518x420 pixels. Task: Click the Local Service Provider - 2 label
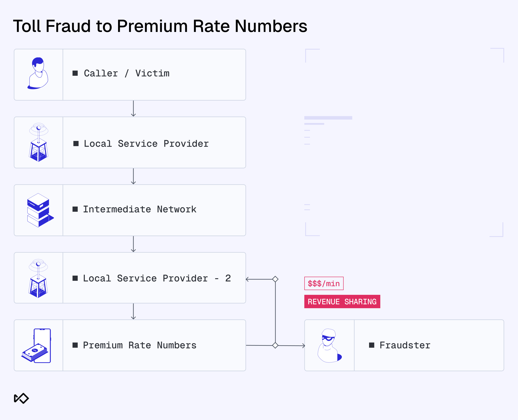(157, 278)
